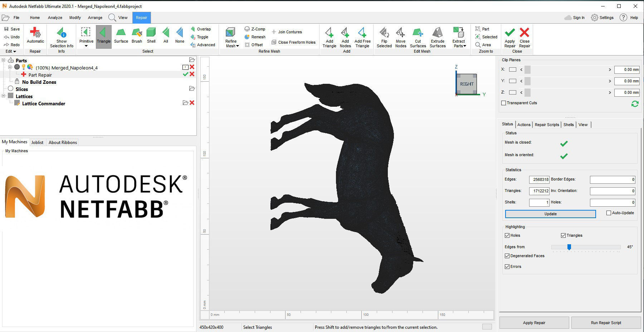Toggle selection with Toggle button

(199, 37)
